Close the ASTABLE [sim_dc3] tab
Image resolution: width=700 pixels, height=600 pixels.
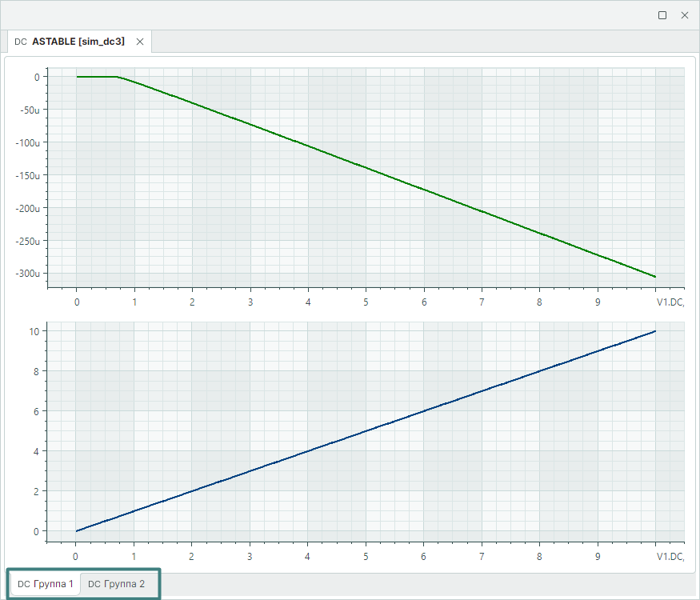pos(140,42)
